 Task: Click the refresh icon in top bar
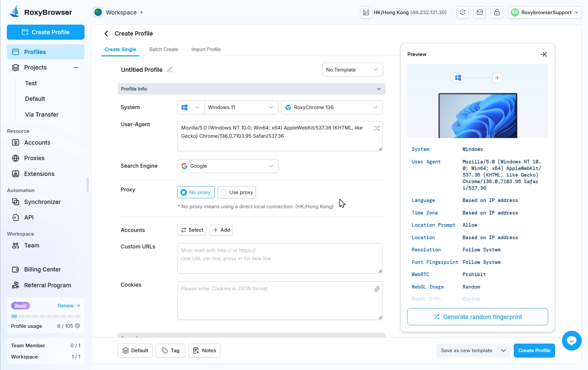pyautogui.click(x=462, y=13)
